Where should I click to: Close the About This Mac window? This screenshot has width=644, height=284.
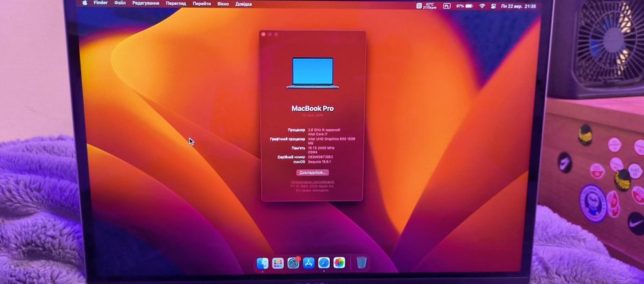[263, 35]
